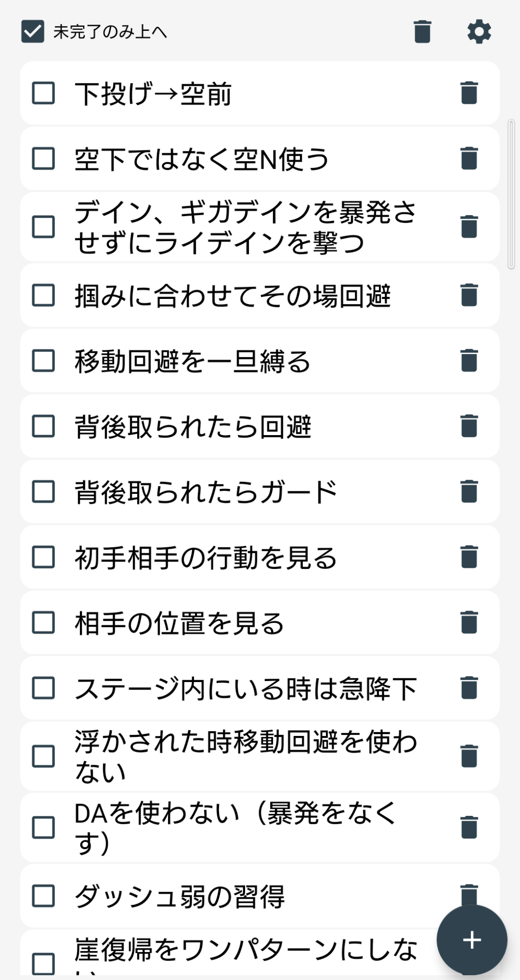Toggle the 未完了のみ上へ checkbox
The width and height of the screenshot is (520, 980).
tap(33, 32)
